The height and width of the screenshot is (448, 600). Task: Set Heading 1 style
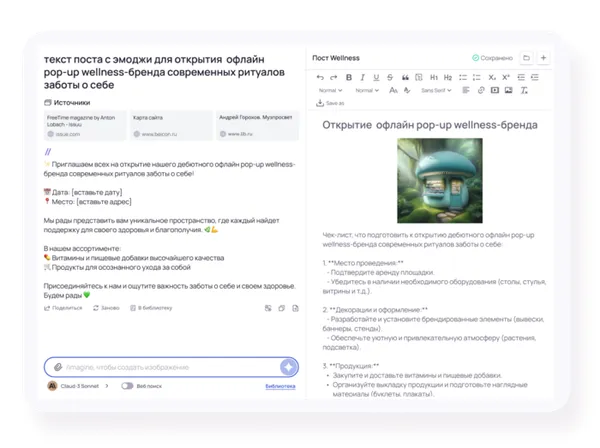tap(434, 78)
